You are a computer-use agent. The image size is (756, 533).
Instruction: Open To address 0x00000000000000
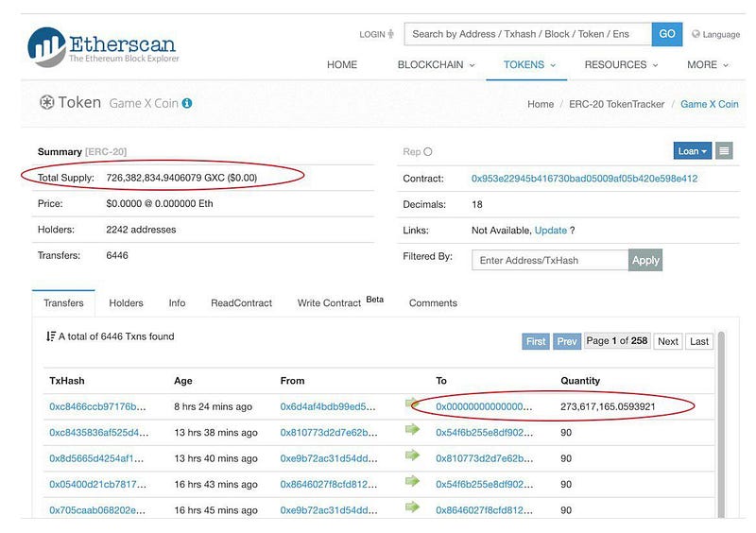coord(484,406)
